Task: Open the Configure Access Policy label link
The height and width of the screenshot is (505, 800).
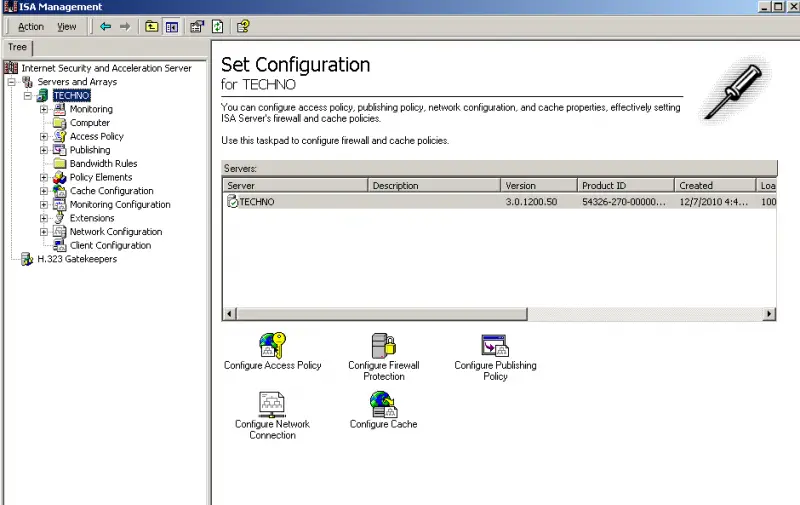Action: tap(272, 365)
